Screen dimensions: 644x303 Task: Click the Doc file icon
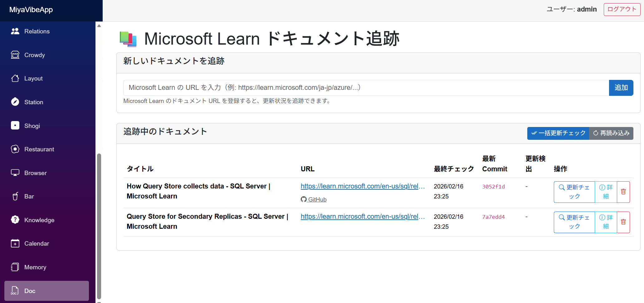click(15, 291)
